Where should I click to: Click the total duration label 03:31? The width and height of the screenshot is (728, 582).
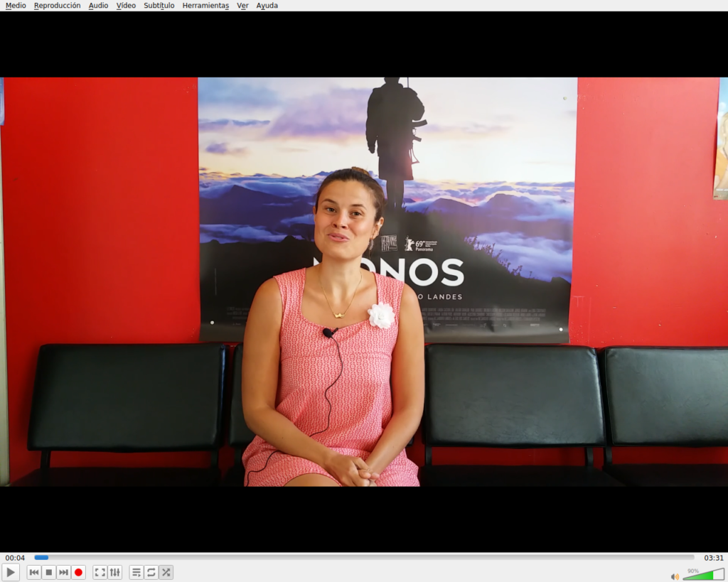tap(713, 558)
